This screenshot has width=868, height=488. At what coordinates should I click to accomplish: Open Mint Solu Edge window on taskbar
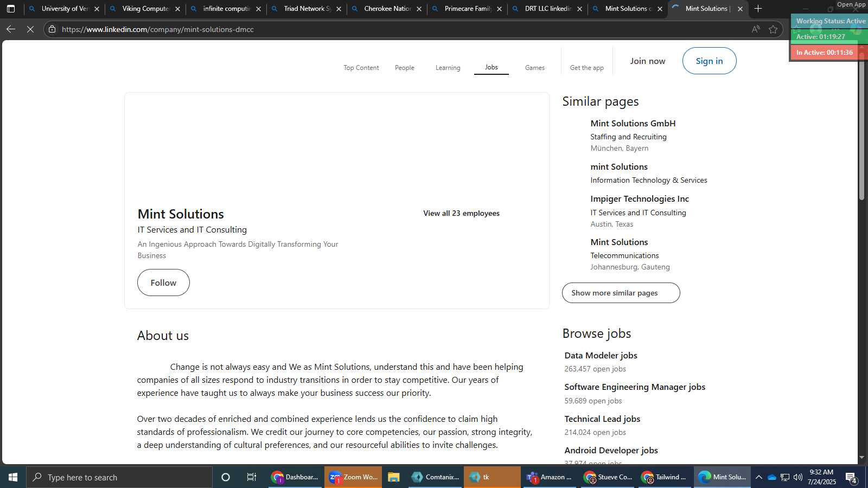(722, 477)
